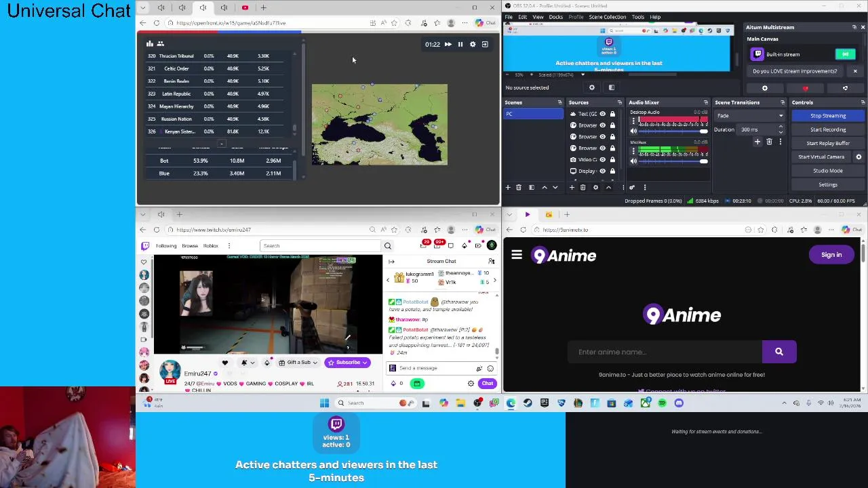Open Fade transition dropdown in OBS
The height and width of the screenshot is (488, 868).
[x=751, y=116]
